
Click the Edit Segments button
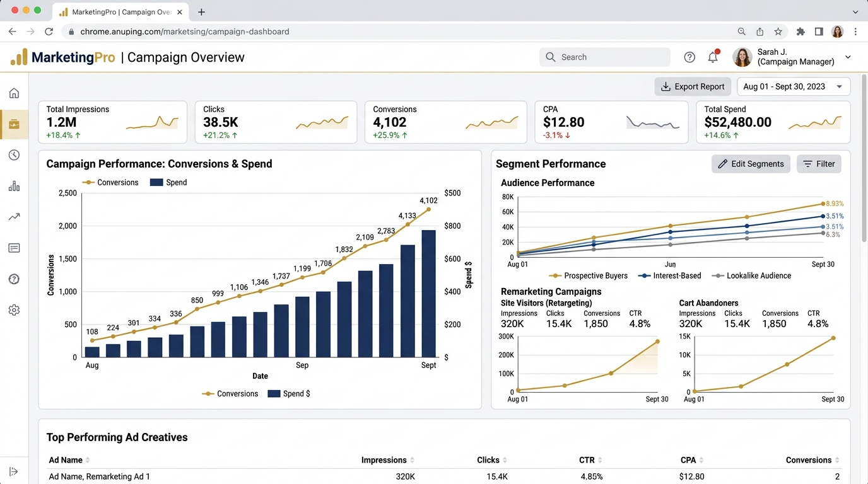pos(751,164)
